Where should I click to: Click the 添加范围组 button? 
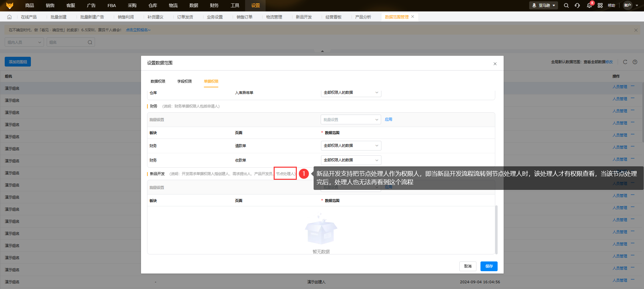tap(18, 62)
